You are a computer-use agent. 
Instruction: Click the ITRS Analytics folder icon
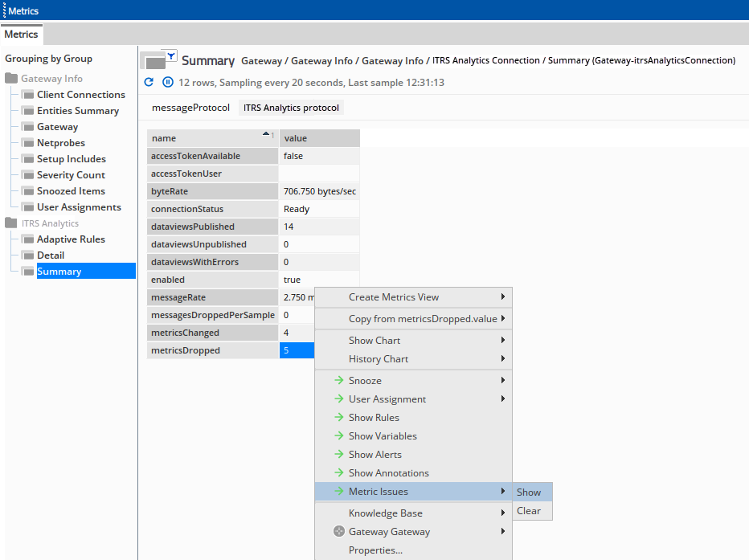tap(11, 223)
